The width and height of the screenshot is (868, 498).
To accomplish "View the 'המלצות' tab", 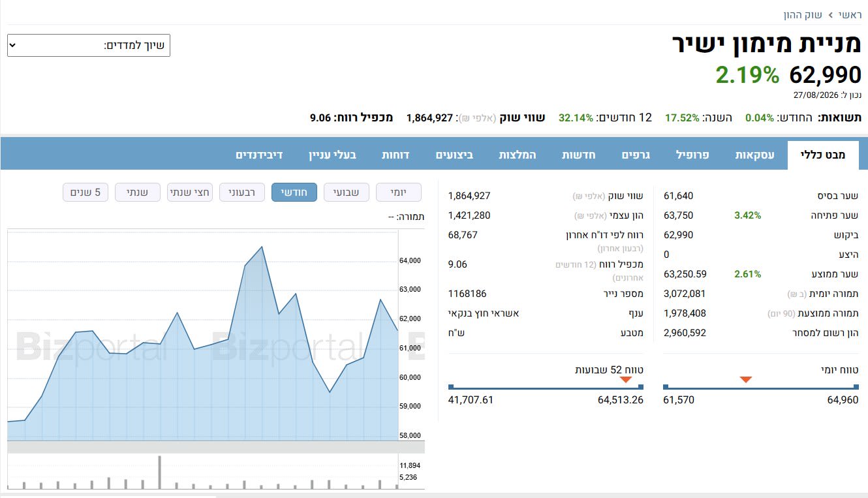I will coord(518,155).
